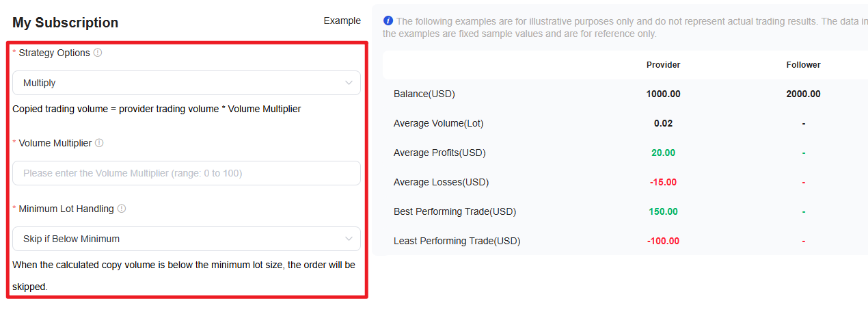Expand the Multiply strategy dropdown arrow
This screenshot has height=314, width=868.
tap(349, 83)
